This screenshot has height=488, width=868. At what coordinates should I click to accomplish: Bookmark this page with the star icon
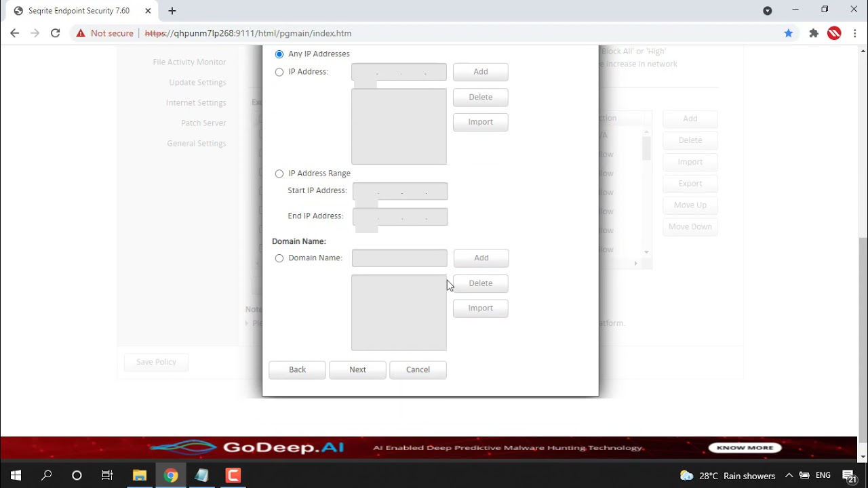tap(788, 33)
